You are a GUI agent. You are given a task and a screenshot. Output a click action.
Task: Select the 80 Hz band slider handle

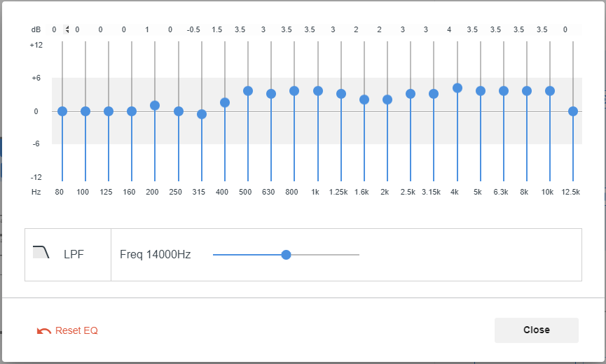62,111
